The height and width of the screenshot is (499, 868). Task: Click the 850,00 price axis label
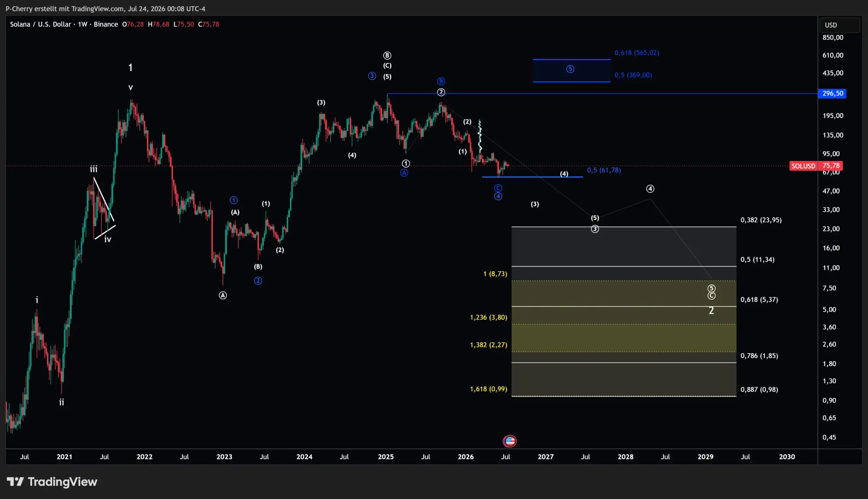[833, 37]
